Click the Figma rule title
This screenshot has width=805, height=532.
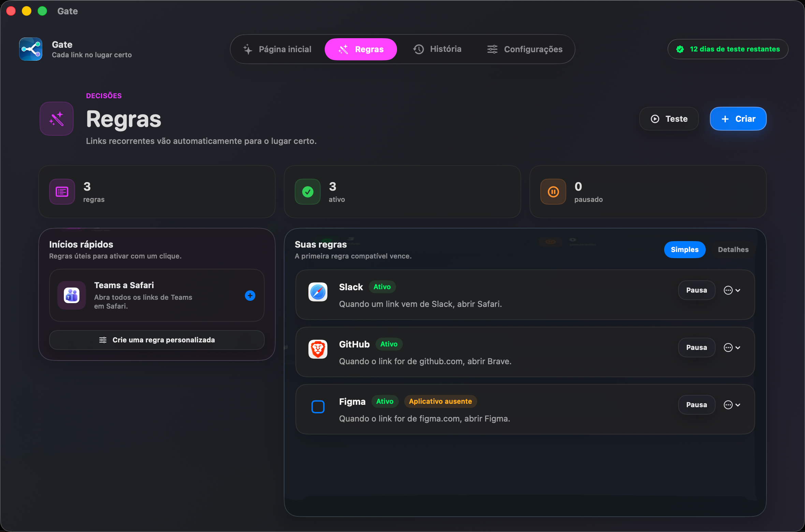[352, 402]
